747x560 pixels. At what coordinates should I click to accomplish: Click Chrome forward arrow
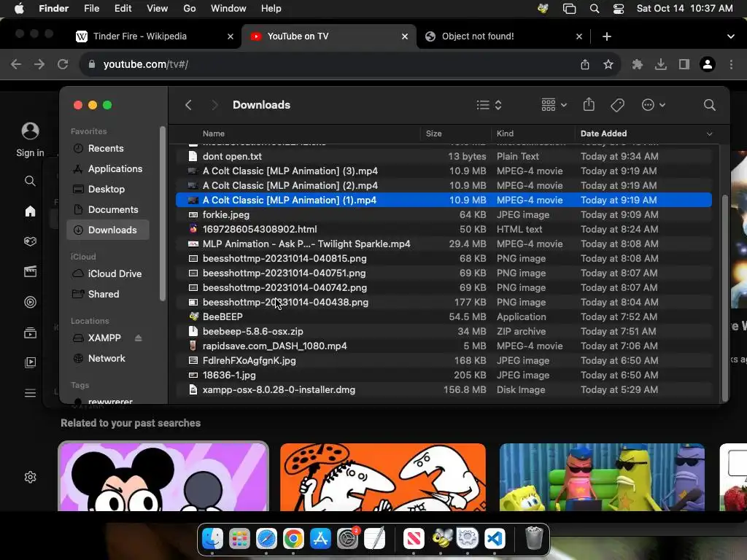[x=39, y=64]
